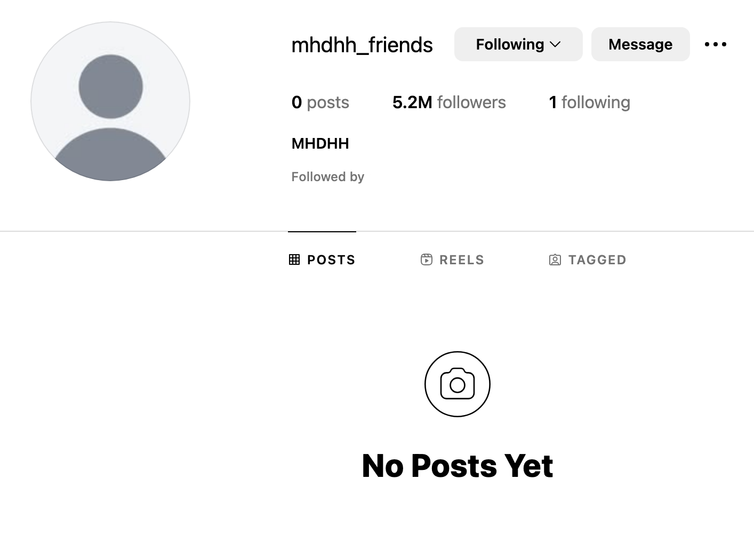The image size is (754, 560).
Task: Click the Tagged person-frame icon
Action: pos(555,259)
